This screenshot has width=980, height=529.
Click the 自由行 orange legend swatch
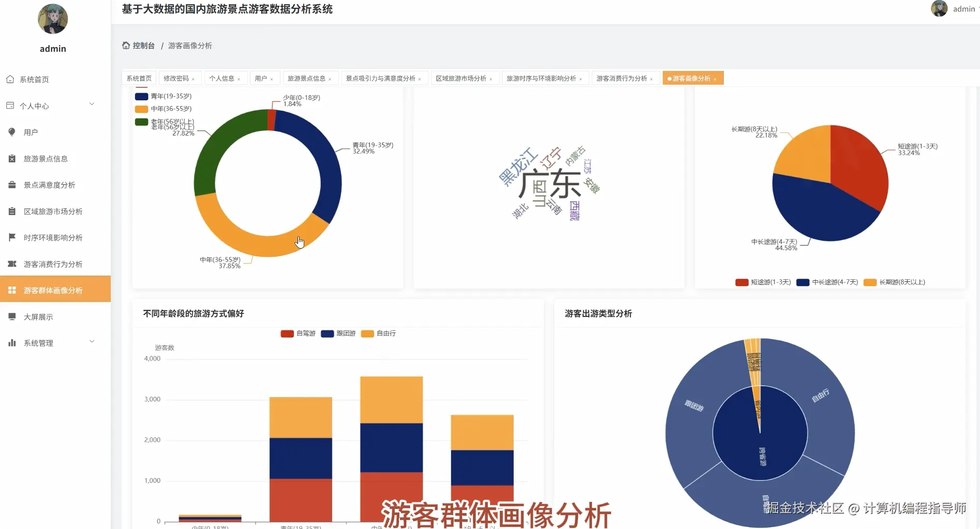(367, 334)
